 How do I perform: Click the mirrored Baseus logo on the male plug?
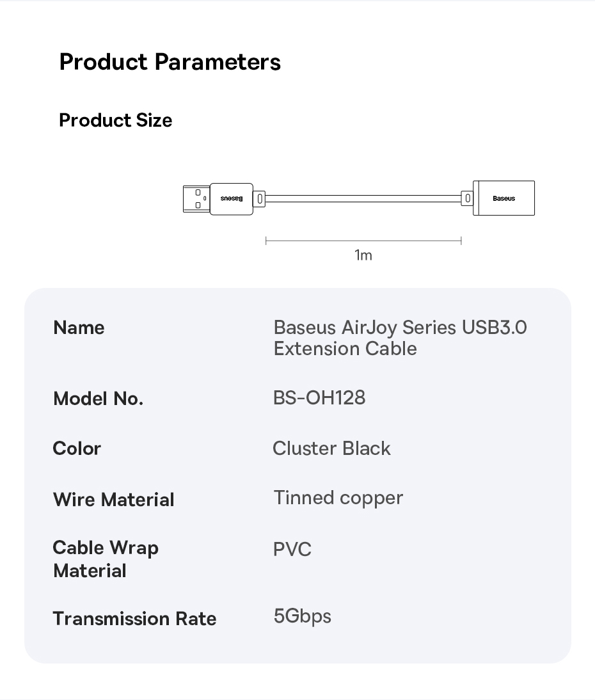pyautogui.click(x=232, y=198)
